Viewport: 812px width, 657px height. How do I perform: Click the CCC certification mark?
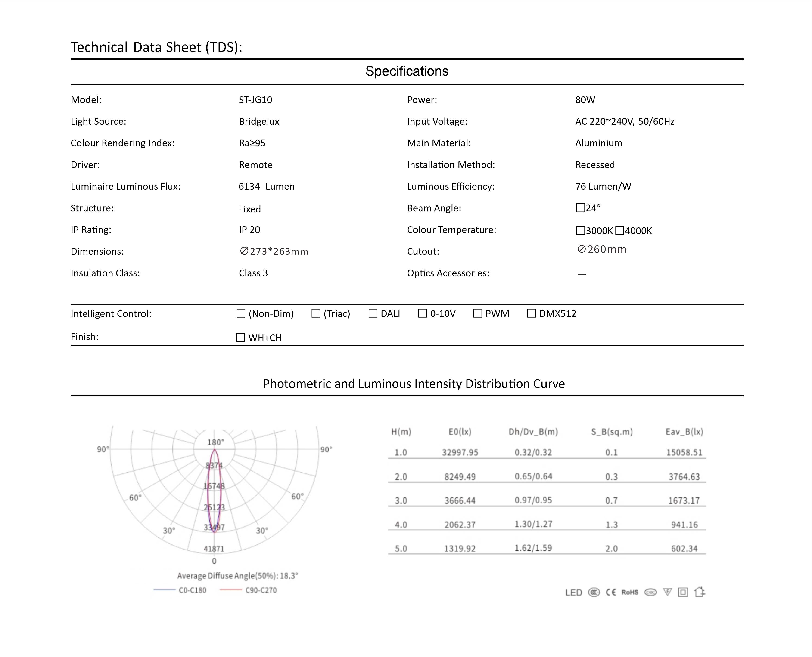click(x=594, y=592)
